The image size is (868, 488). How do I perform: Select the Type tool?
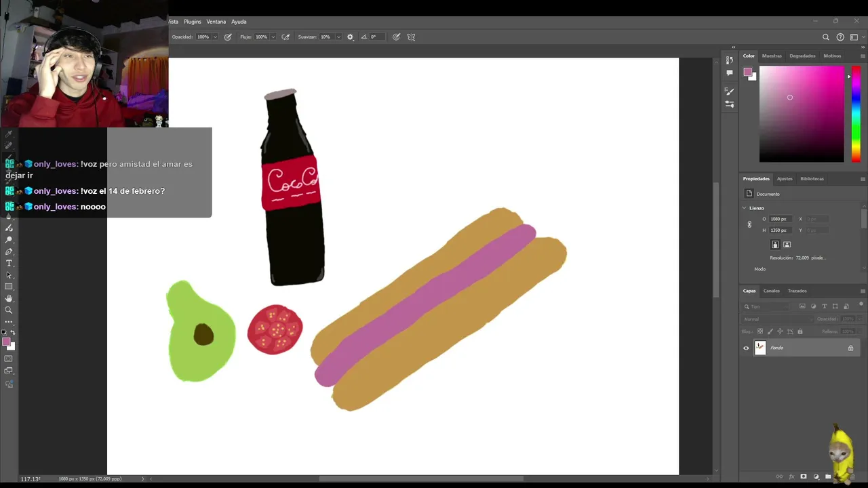click(x=9, y=263)
